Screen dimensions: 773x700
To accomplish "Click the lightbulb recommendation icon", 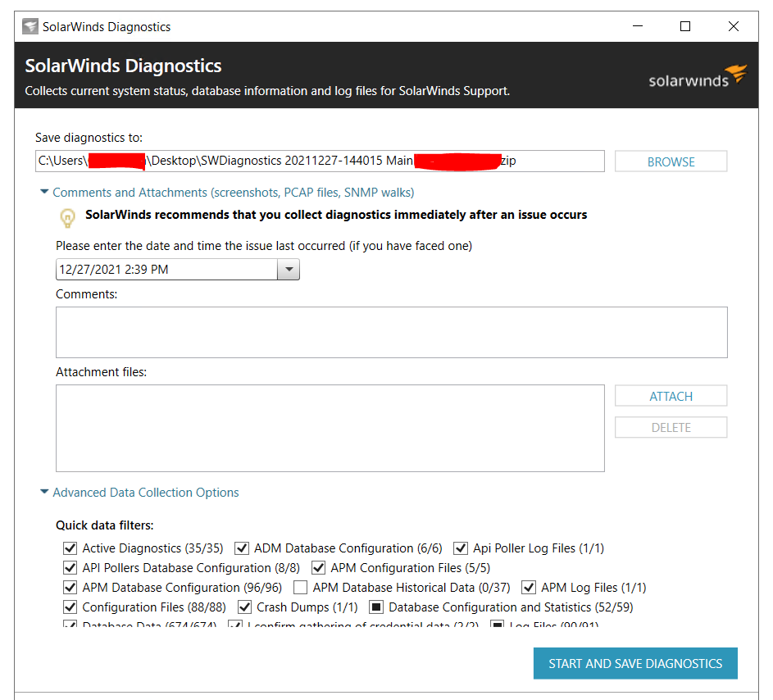I will 67,218.
